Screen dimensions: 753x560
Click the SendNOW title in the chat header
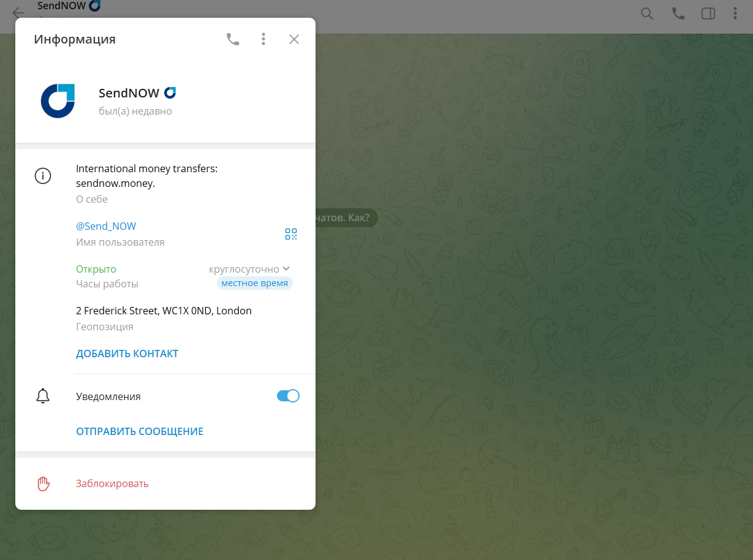click(61, 6)
